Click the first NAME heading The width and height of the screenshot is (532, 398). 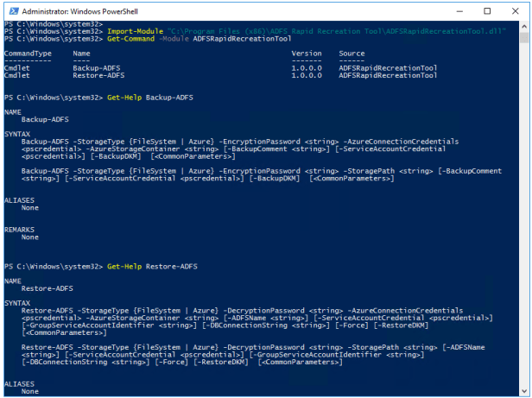coord(13,112)
